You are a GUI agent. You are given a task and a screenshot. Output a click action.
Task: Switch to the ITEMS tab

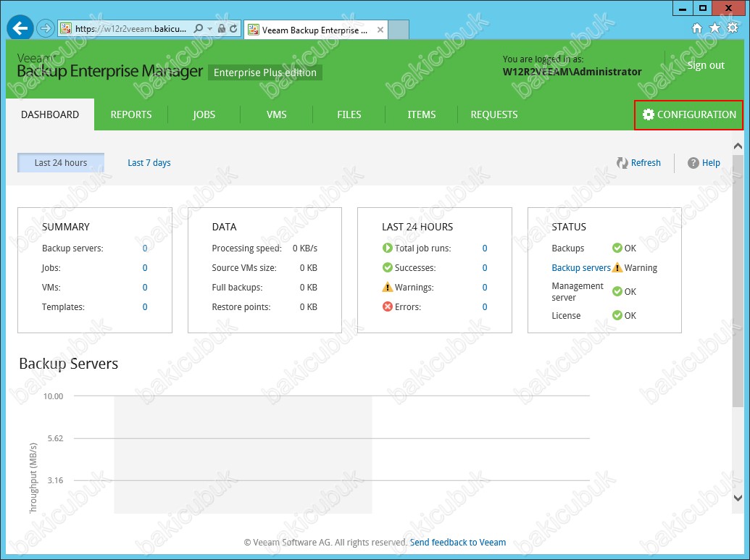tap(422, 114)
